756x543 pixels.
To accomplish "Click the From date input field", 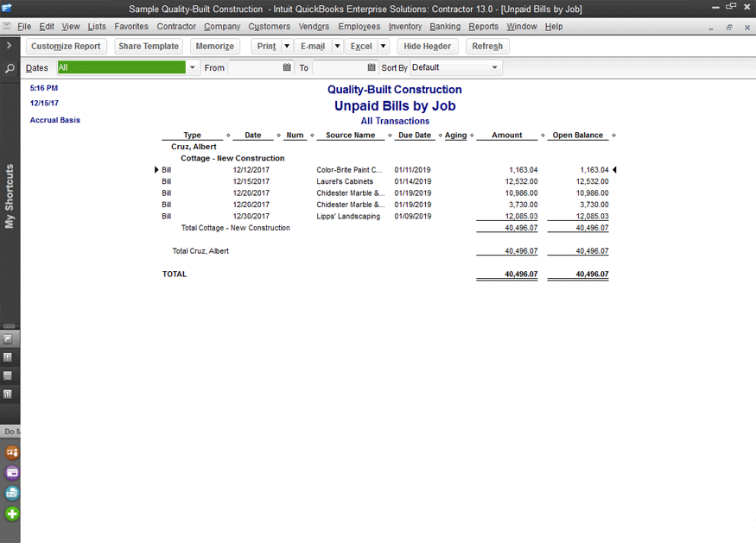I will (254, 67).
